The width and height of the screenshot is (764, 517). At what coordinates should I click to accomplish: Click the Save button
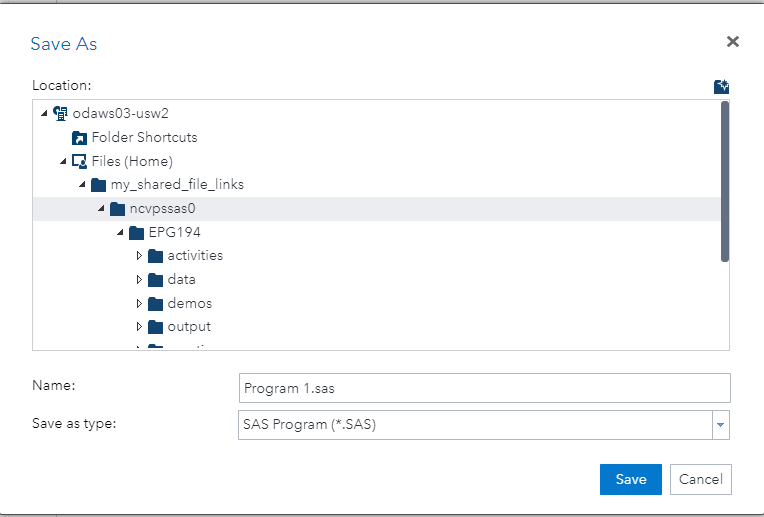coord(630,479)
